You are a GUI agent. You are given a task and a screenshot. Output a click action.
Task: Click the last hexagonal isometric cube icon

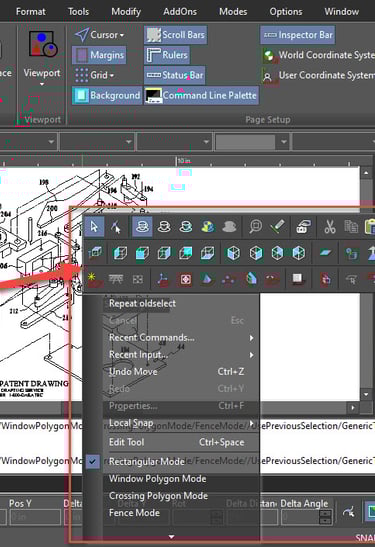(x=299, y=253)
